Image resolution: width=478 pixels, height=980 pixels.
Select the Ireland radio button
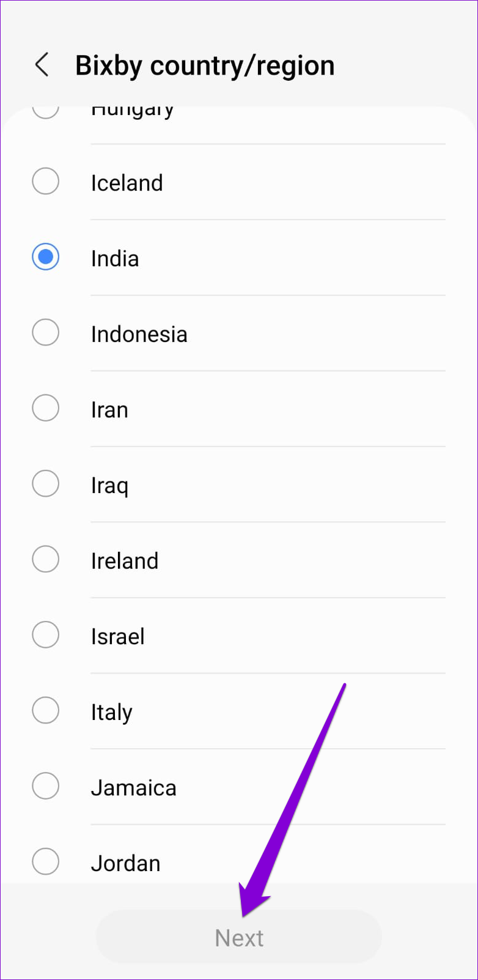(x=46, y=560)
